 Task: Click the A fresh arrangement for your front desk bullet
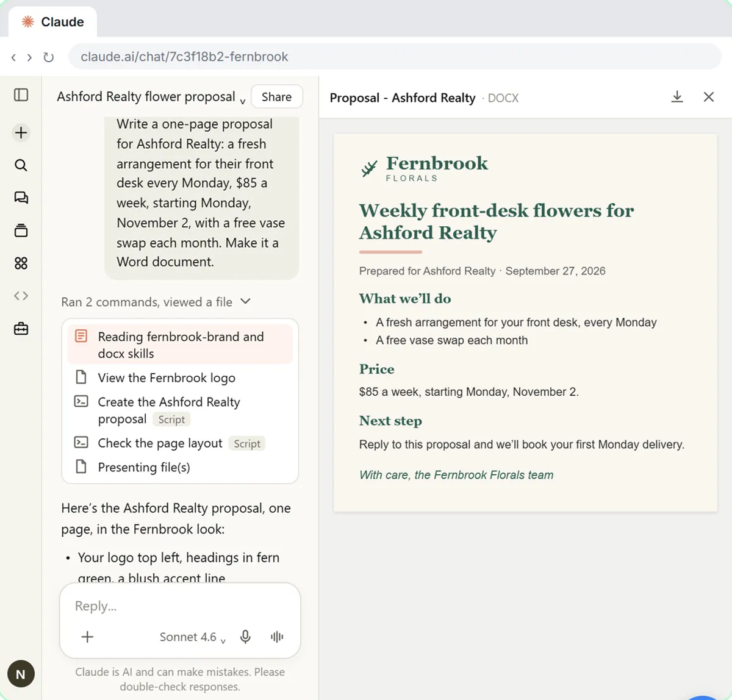click(x=516, y=322)
